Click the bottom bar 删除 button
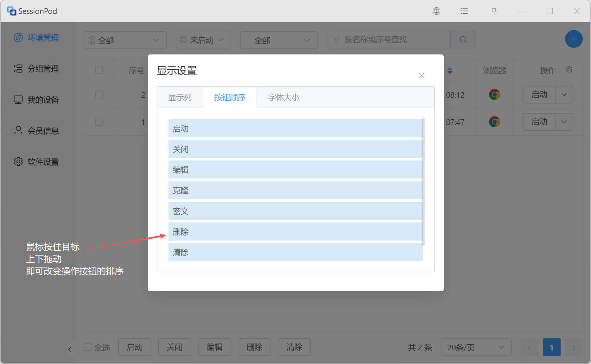The width and height of the screenshot is (591, 364). [254, 347]
